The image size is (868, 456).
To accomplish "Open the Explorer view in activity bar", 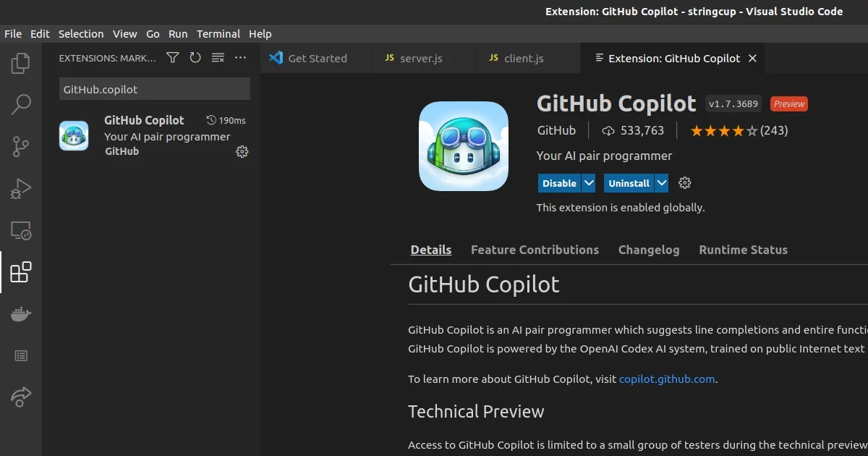I will tap(21, 64).
